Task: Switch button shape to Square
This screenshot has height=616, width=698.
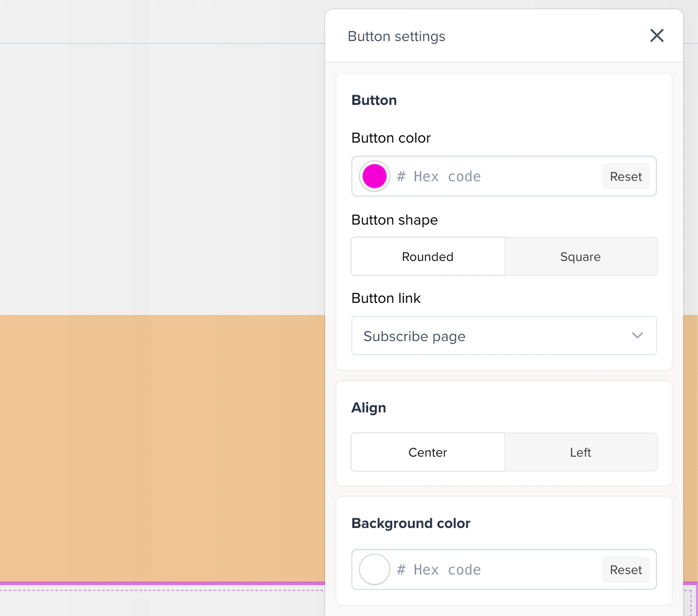Action: coord(580,256)
